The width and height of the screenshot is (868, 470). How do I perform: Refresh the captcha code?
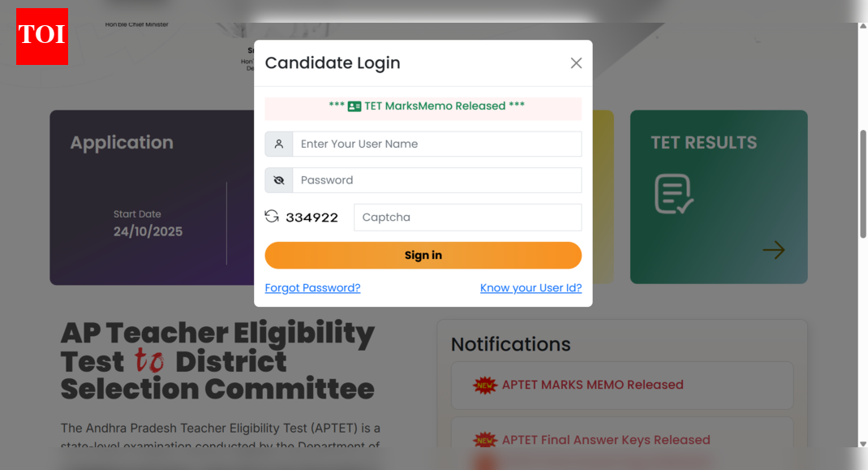click(x=271, y=217)
